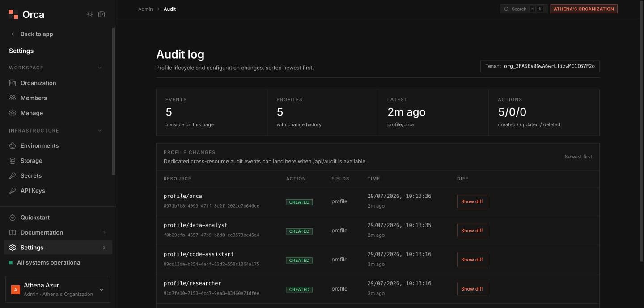Open Environments cloud icon
The height and width of the screenshot is (308, 644).
(x=13, y=145)
